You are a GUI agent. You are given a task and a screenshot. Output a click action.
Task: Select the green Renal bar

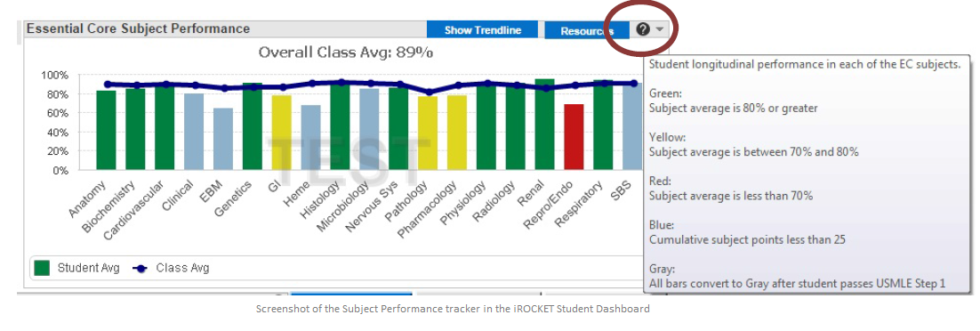[x=545, y=125]
